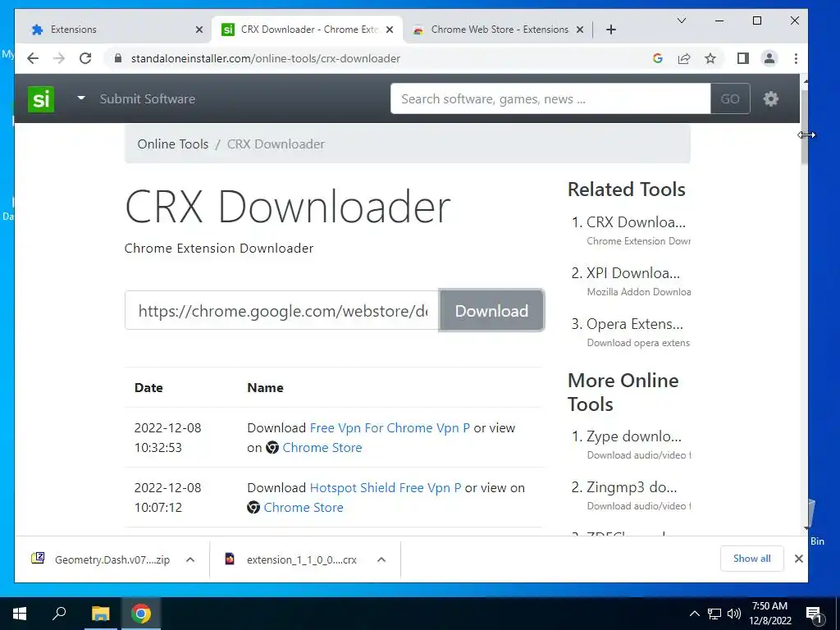
Task: Click the Search software search box
Action: [x=550, y=98]
